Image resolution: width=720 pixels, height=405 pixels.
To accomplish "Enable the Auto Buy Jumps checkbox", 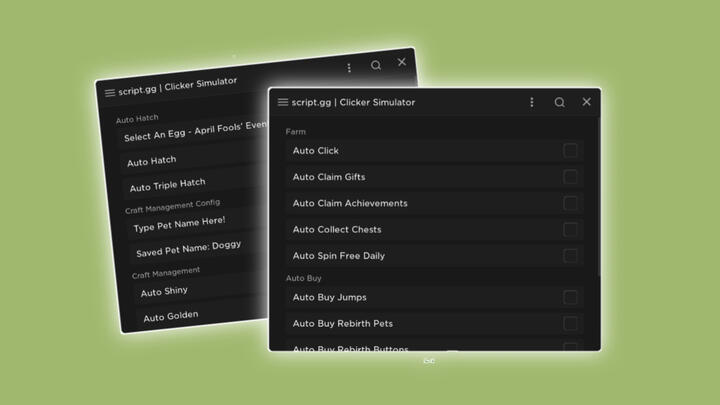I will (x=570, y=297).
